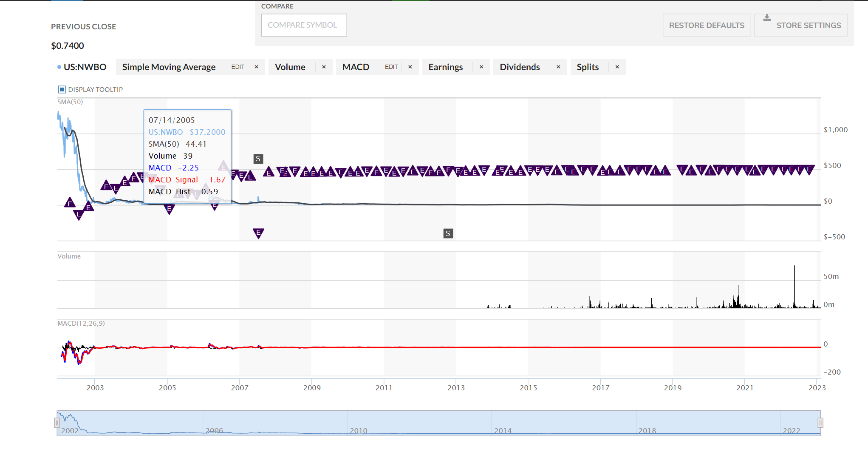Edit the Simple Moving Average indicator
The image size is (868, 449).
click(237, 67)
